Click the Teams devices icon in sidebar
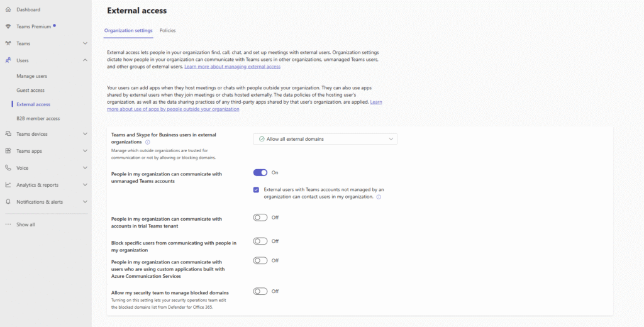The image size is (644, 327). 8,134
